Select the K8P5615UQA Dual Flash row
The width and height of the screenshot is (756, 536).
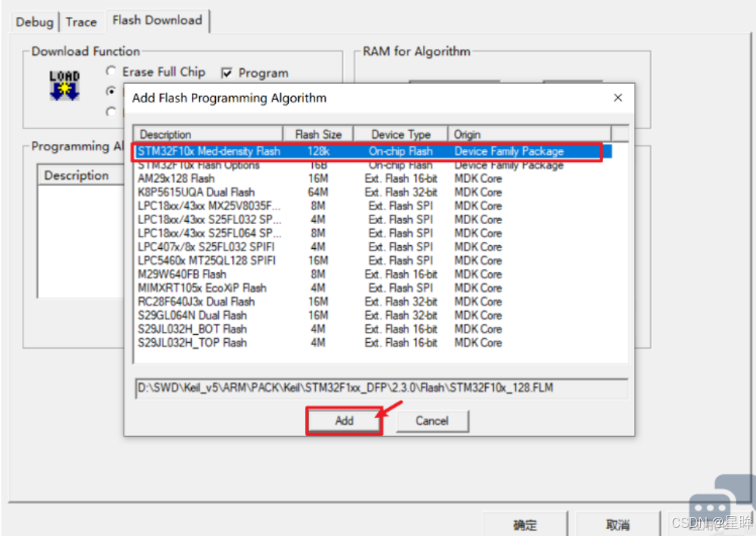pos(374,192)
